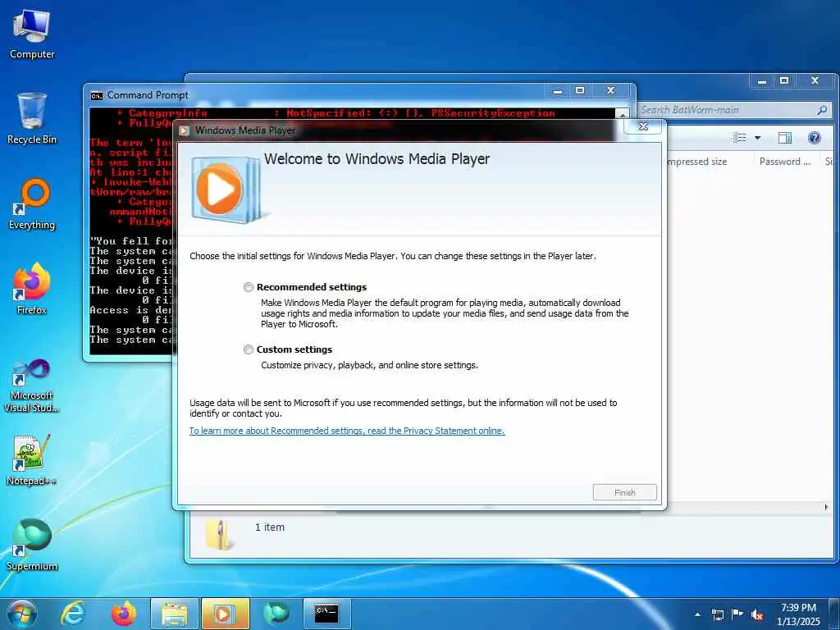Screen dimensions: 840x630
Task: Click the muted volume tray icon
Action: (x=757, y=614)
